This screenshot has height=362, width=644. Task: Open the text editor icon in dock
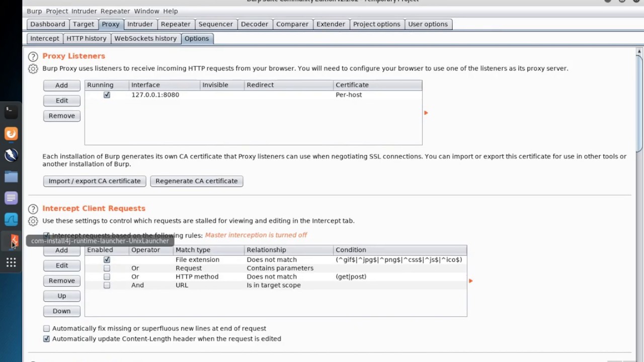pos(11,198)
